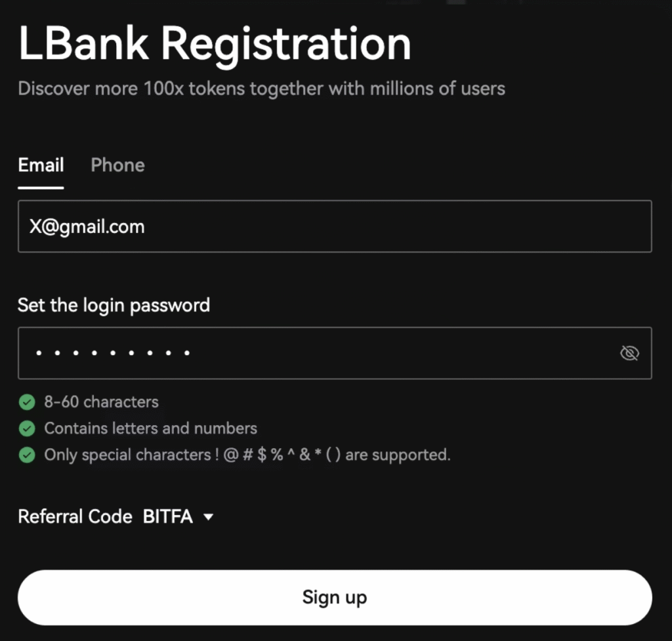Click the 'Contains letters and numbers' text
This screenshot has width=672, height=641.
[x=150, y=428]
